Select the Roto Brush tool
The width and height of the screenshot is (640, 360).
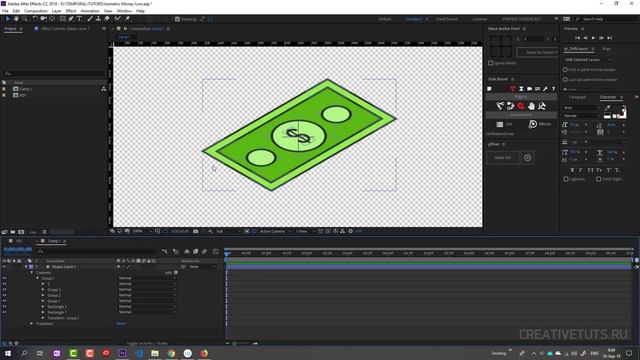coord(118,19)
